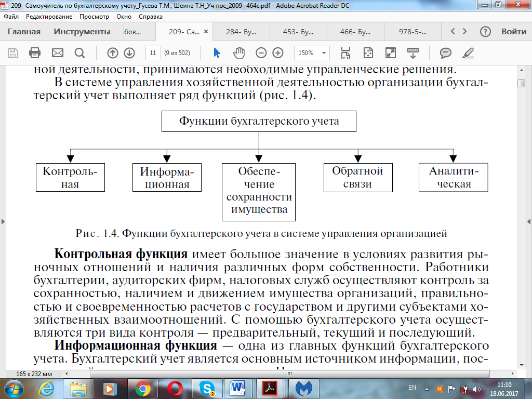Toggle full screen mode icon
532x399 pixels.
[x=391, y=53]
